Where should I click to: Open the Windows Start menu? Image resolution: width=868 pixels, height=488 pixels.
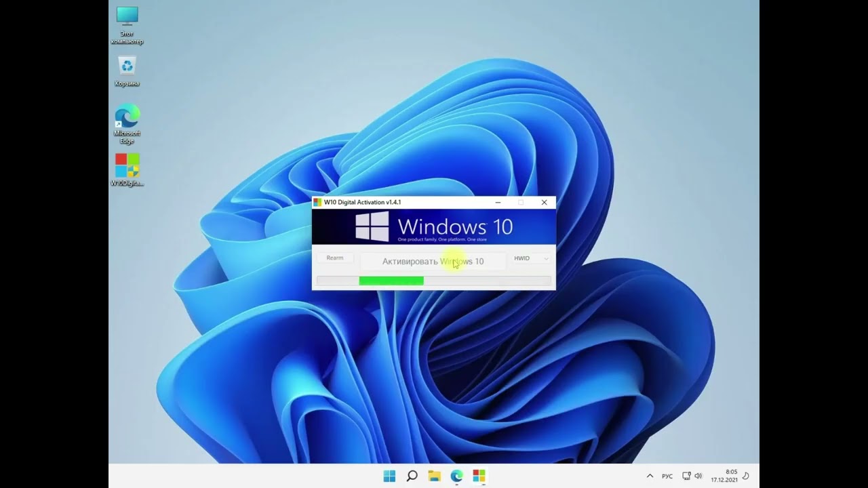coord(389,476)
